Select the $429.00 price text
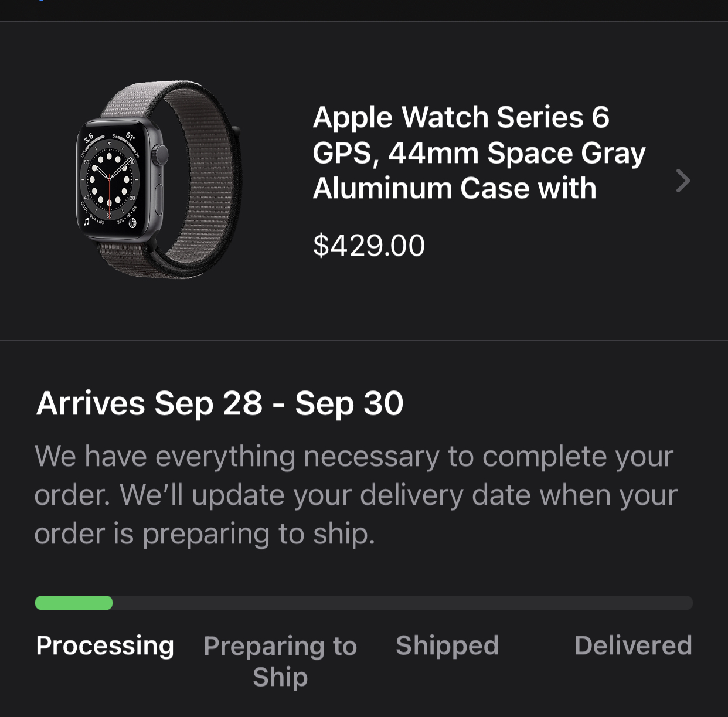728x717 pixels. (x=369, y=245)
